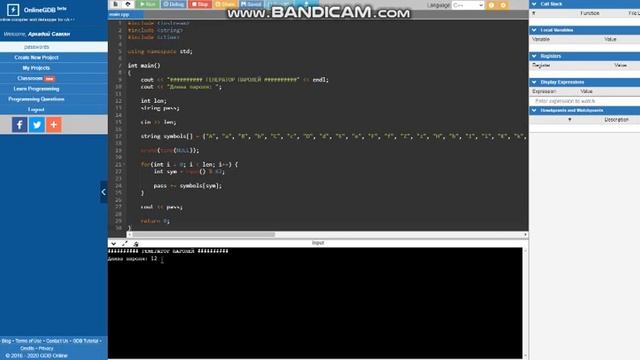Expand console to fullscreen with the arrows icon
Screen dimensions: 640x360
click(x=124, y=244)
